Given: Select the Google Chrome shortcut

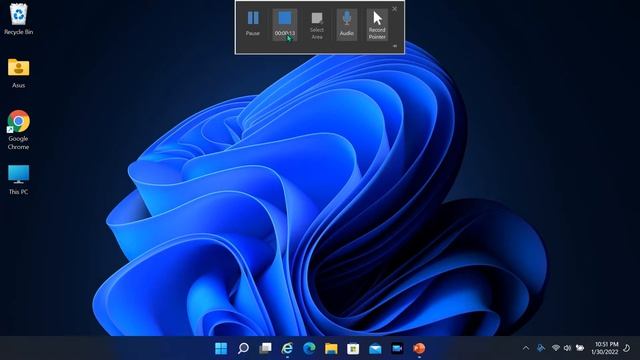Looking at the screenshot, I should (18, 130).
